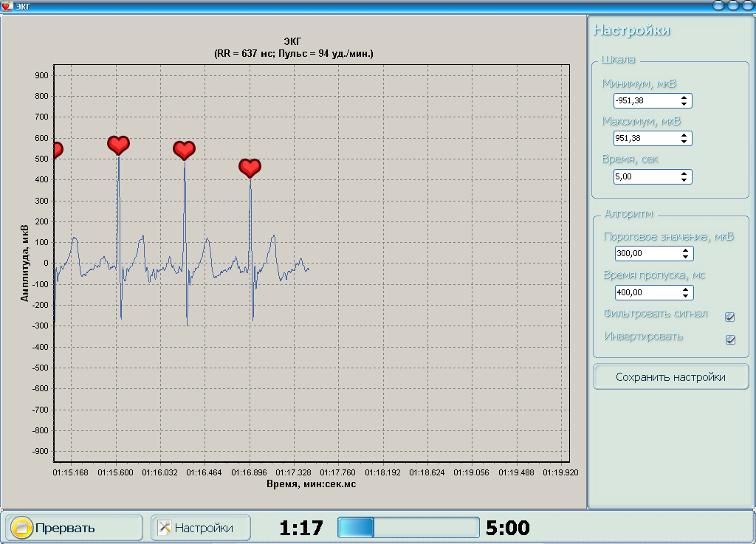756x544 pixels.
Task: Open settings using bottom Настройки button
Action: pos(201,528)
